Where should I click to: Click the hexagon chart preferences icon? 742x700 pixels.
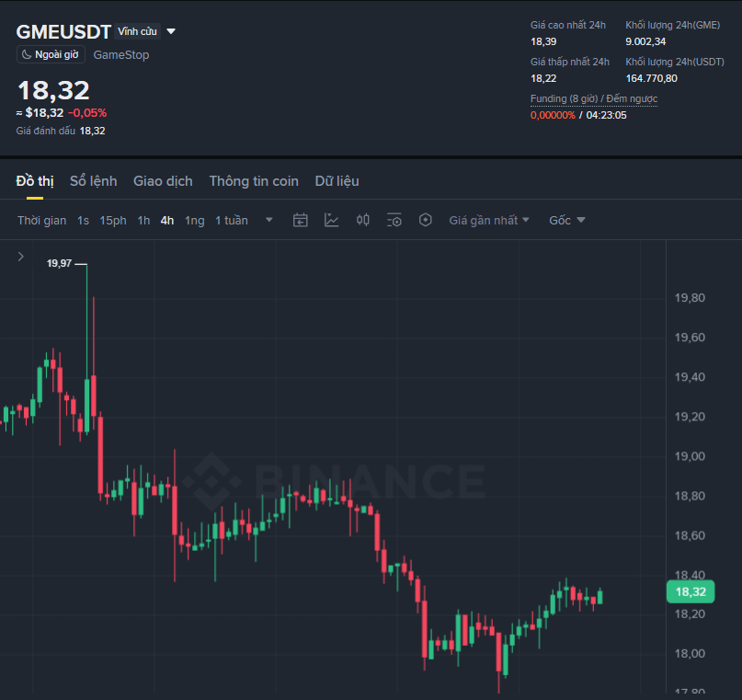[426, 220]
